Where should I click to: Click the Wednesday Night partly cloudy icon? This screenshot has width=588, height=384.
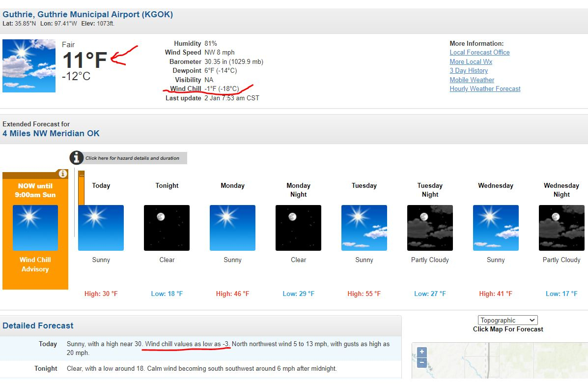[x=561, y=228]
